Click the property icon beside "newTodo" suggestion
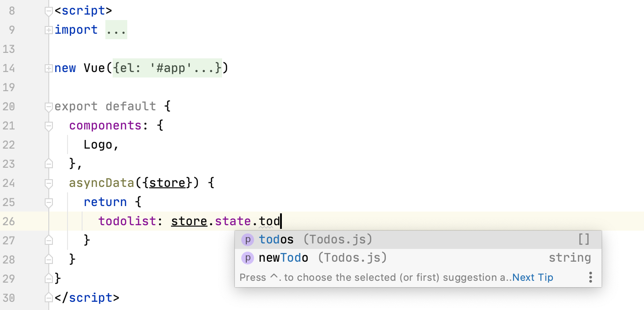 tap(248, 258)
